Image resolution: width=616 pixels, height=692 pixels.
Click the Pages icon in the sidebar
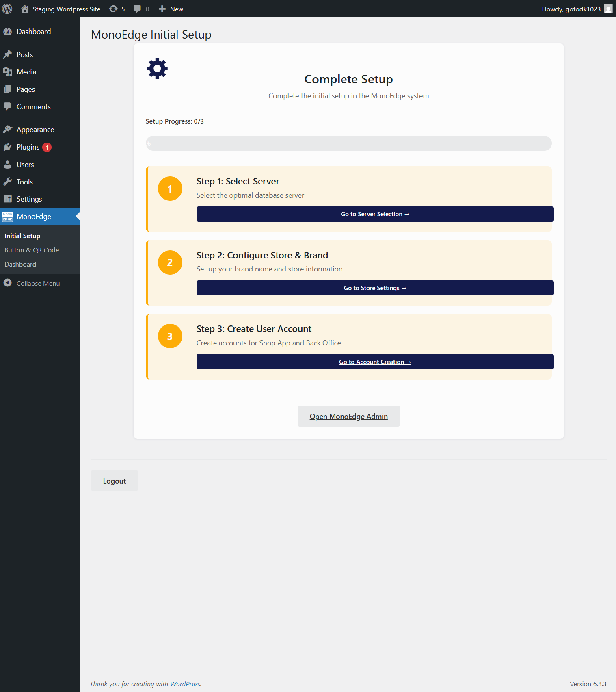point(8,89)
